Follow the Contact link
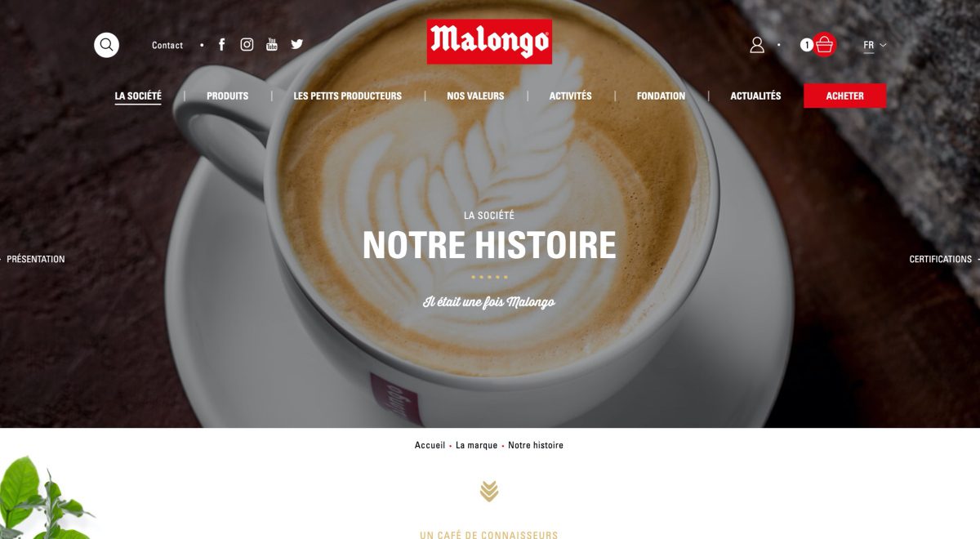This screenshot has width=980, height=539. [x=167, y=46]
